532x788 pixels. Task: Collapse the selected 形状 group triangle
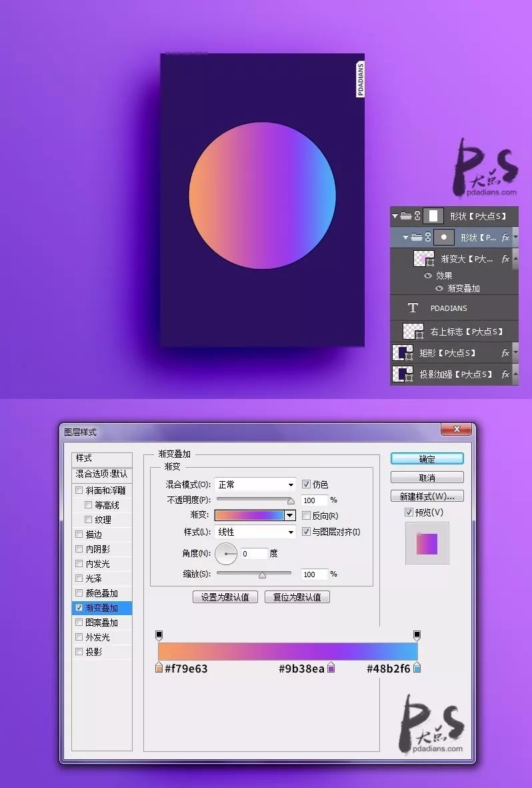pos(405,238)
